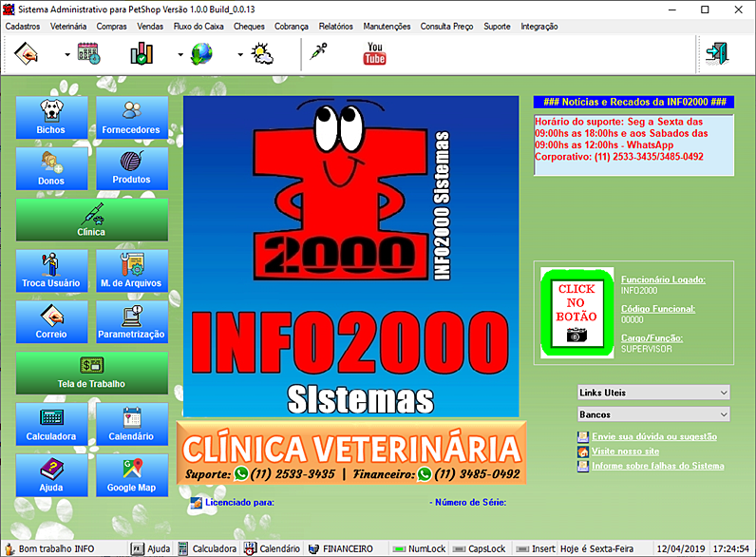Open the Vendas menu
The image size is (756, 557).
(150, 27)
